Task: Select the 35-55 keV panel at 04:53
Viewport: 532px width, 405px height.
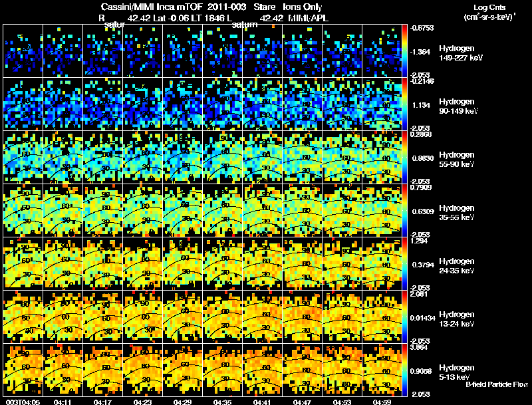Action: (x=342, y=211)
